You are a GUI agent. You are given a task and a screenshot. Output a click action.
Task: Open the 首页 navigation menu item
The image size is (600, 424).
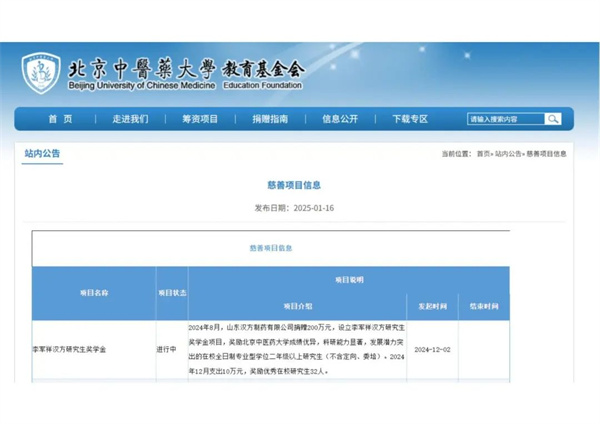(x=60, y=119)
